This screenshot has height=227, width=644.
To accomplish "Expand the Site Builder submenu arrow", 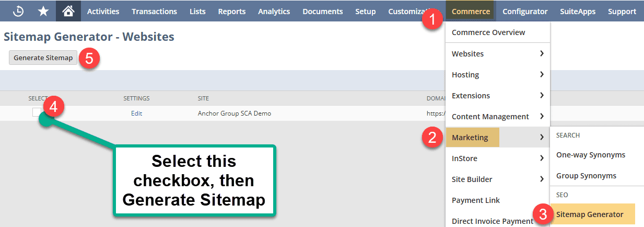I will click(x=542, y=179).
